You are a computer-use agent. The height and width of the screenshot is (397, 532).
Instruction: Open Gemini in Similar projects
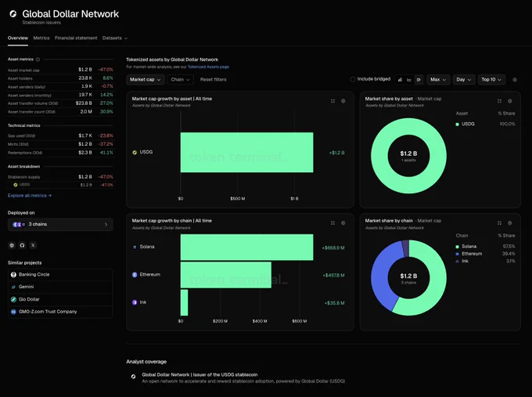(x=60, y=287)
